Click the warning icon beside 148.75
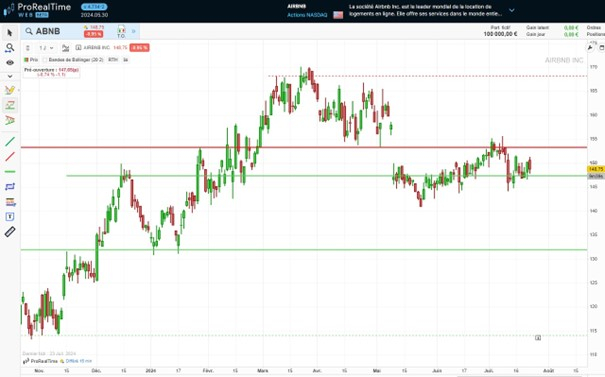The width and height of the screenshot is (605, 377). (86, 27)
